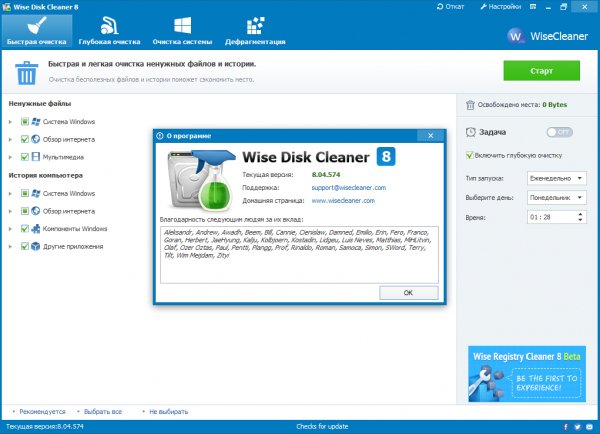Click version number 8.04.574 in dialog

coord(326,175)
